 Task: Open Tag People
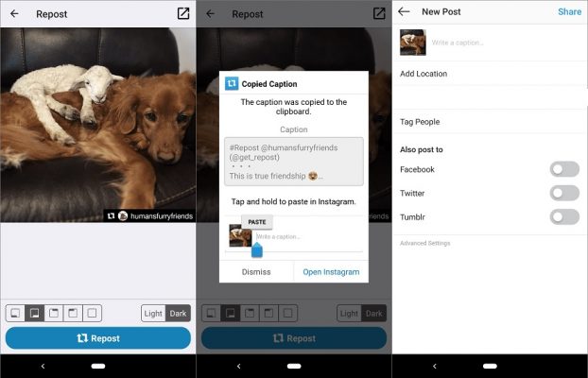click(490, 122)
